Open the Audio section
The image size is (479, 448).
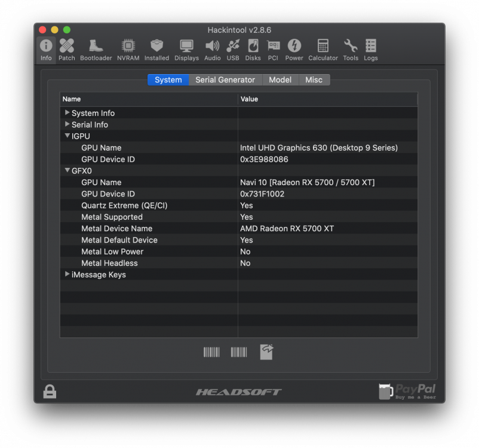212,50
